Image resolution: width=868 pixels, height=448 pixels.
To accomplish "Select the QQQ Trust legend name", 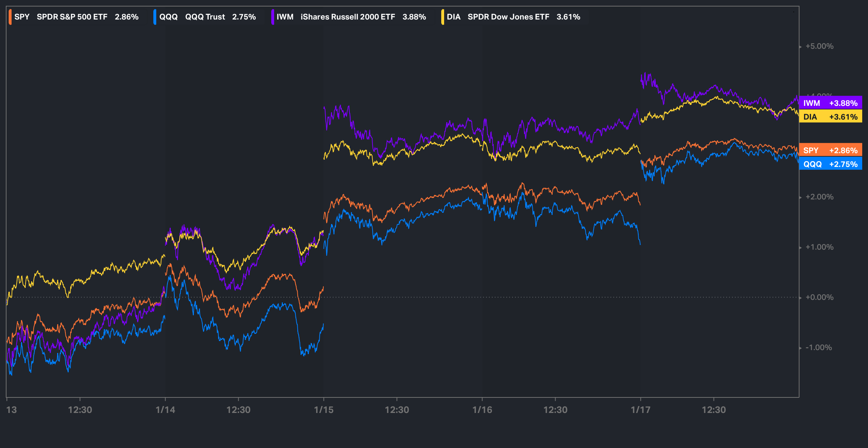I will tap(205, 17).
